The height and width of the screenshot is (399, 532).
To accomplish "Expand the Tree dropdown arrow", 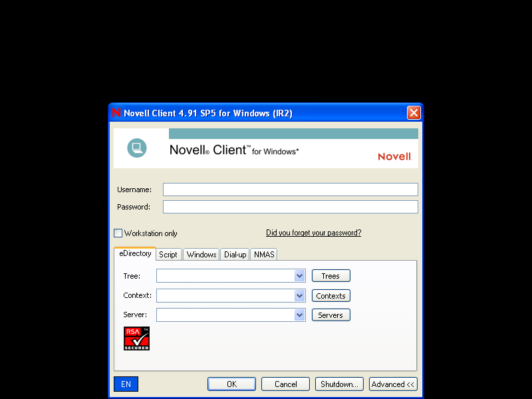I will 300,276.
